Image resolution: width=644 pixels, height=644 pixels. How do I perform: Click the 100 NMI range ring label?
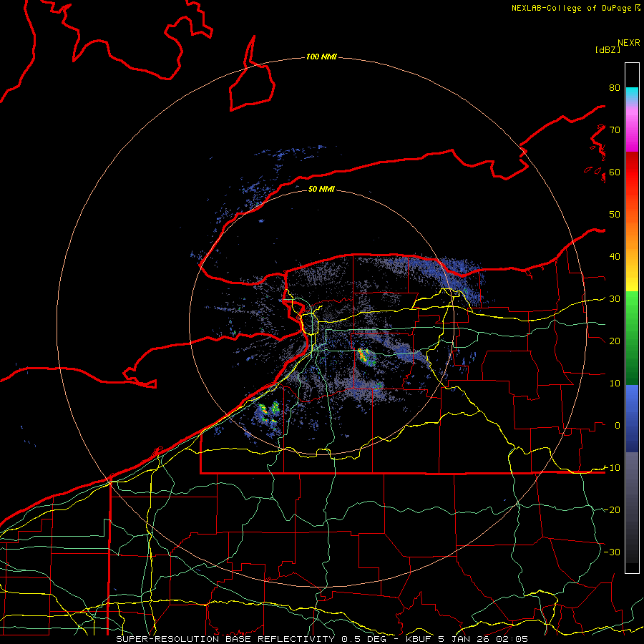[x=321, y=57]
